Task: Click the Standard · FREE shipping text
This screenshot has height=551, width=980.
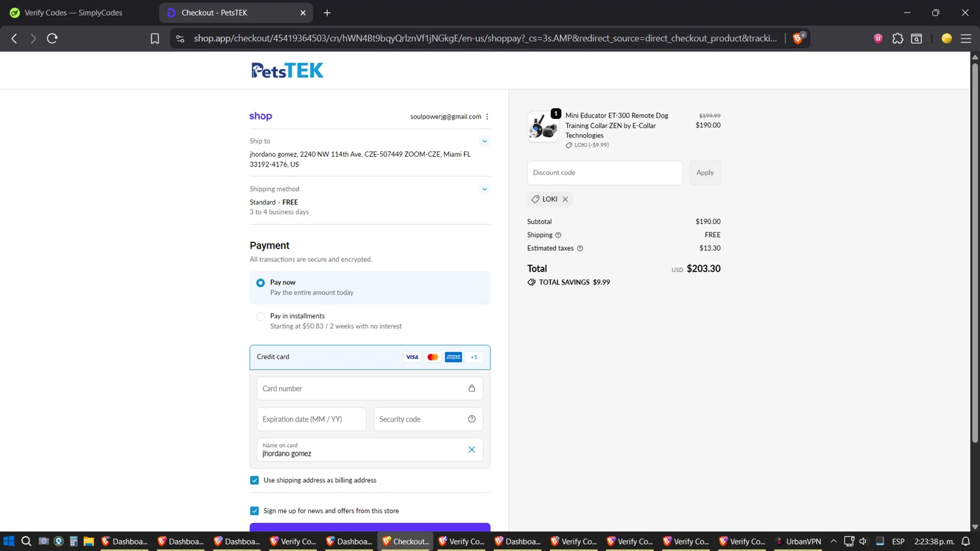Action: 274,202
